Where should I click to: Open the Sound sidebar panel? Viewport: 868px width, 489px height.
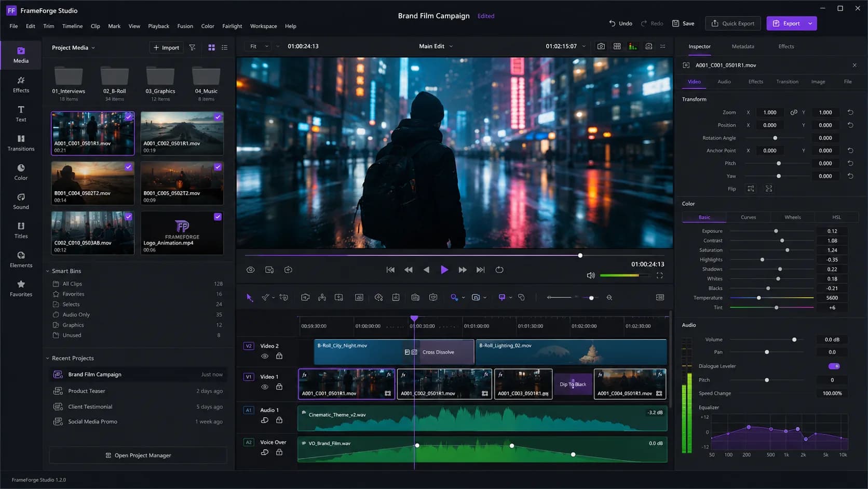point(21,201)
